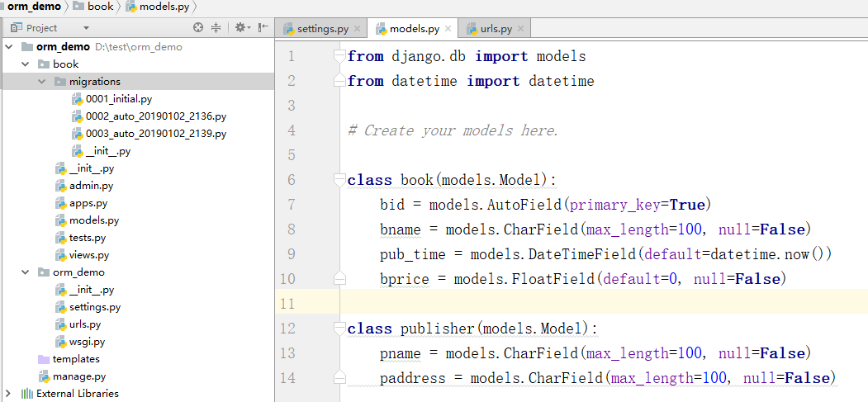The height and width of the screenshot is (402, 868).
Task: Switch to the urls.py tab
Action: pyautogui.click(x=496, y=29)
